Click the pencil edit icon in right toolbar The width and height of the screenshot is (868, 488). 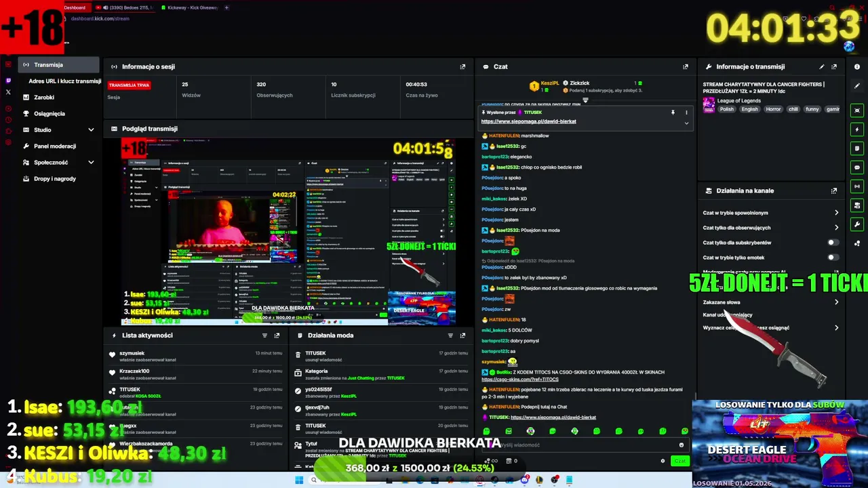pos(857,86)
